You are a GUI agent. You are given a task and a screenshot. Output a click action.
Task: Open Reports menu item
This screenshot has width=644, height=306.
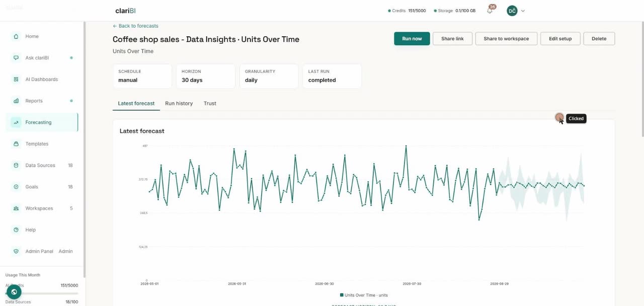coord(42,101)
